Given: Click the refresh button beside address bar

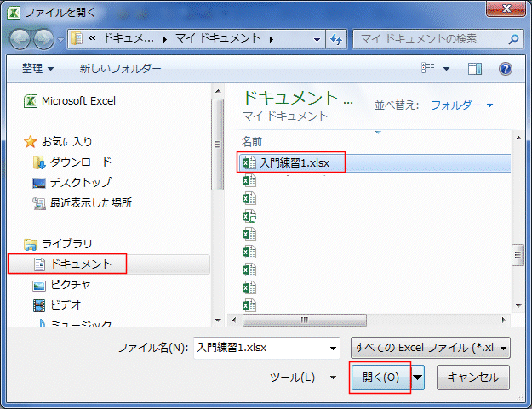Looking at the screenshot, I should click(336, 39).
